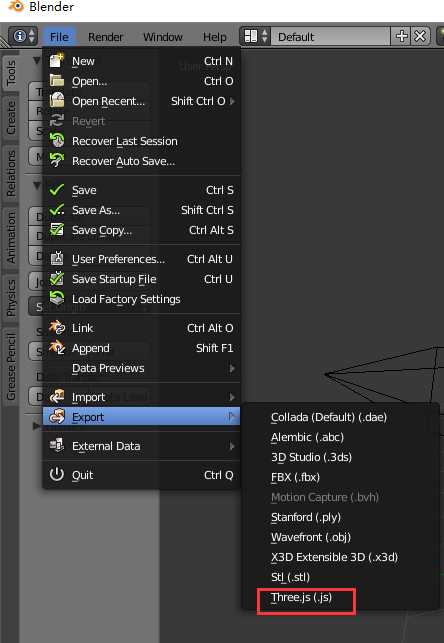Export as Collada (Default) (.dae)

329,417
